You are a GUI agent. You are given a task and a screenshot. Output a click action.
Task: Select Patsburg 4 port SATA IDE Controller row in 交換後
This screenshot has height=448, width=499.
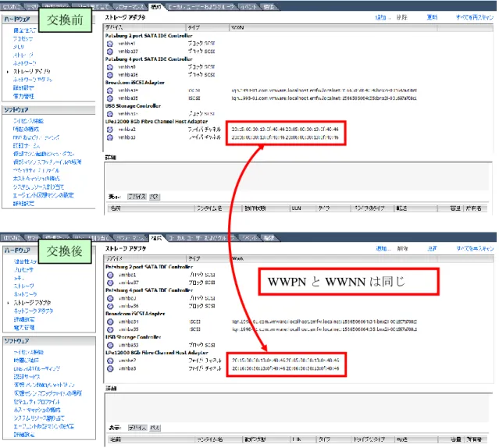[149, 290]
